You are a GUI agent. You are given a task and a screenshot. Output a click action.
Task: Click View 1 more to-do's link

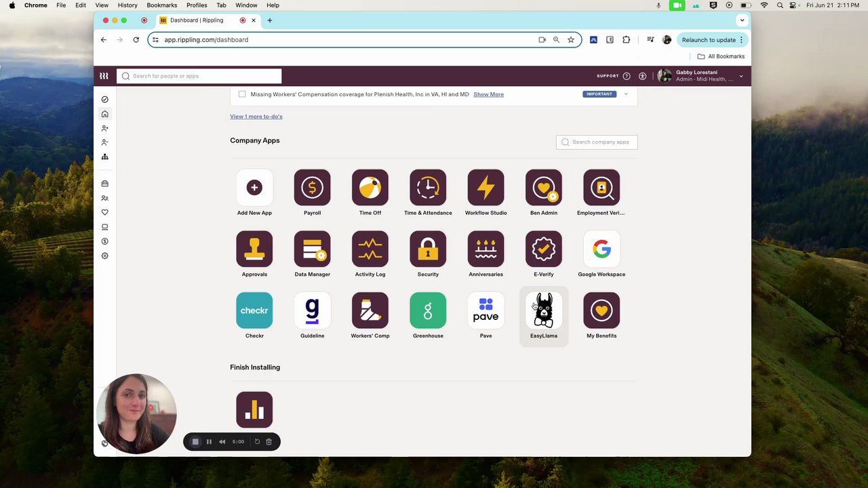(256, 117)
